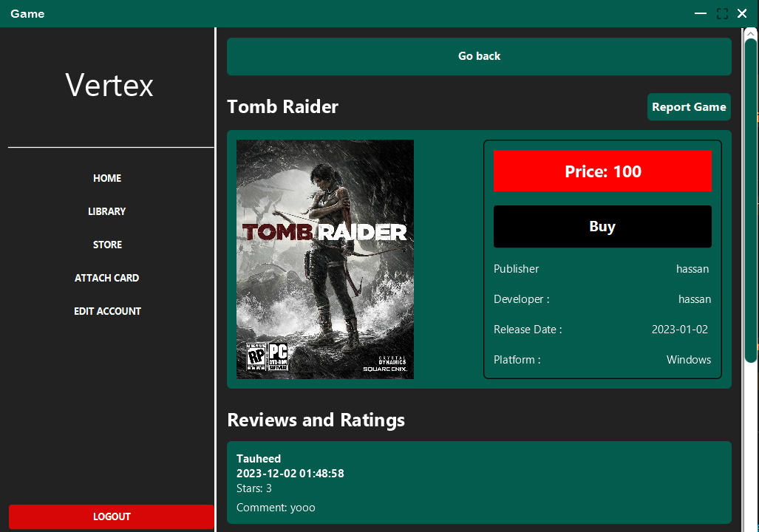Click release date value 2023-01-02

(680, 330)
